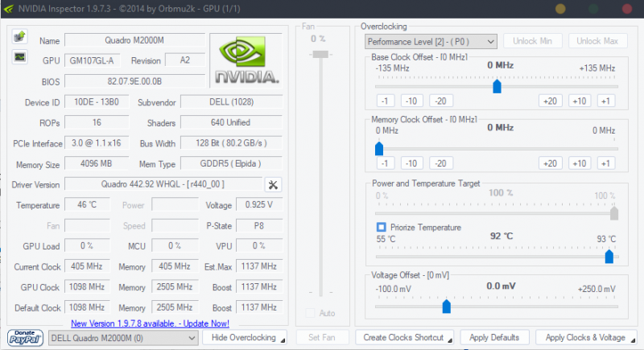The image size is (644, 350).
Task: Click the P-State value P8
Action: pos(259,225)
